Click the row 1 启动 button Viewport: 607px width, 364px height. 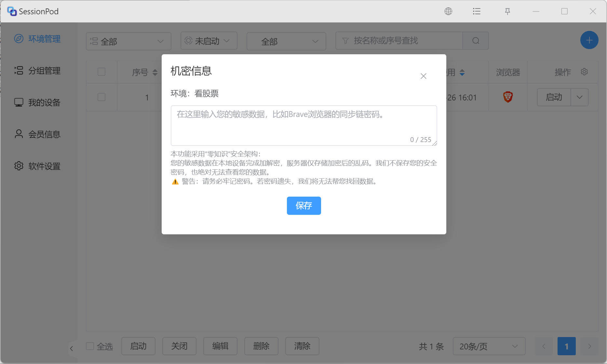[x=554, y=97]
